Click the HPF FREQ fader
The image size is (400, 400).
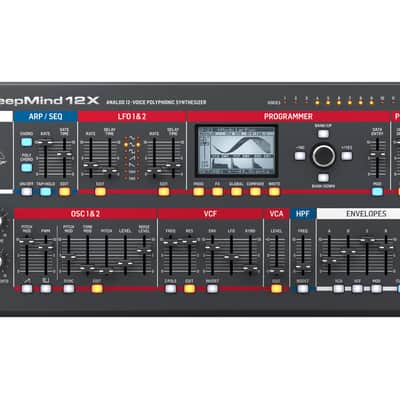(x=303, y=268)
